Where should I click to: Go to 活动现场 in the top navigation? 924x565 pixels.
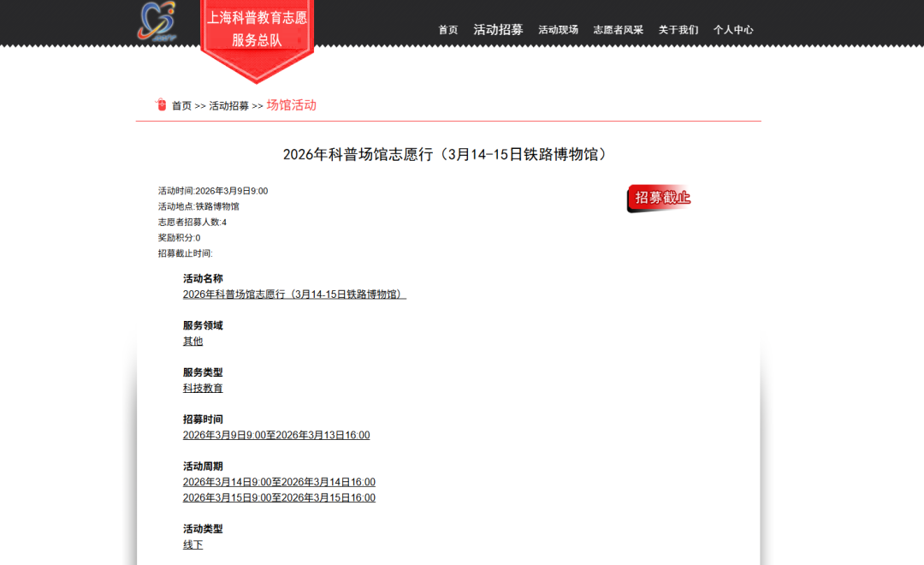558,30
